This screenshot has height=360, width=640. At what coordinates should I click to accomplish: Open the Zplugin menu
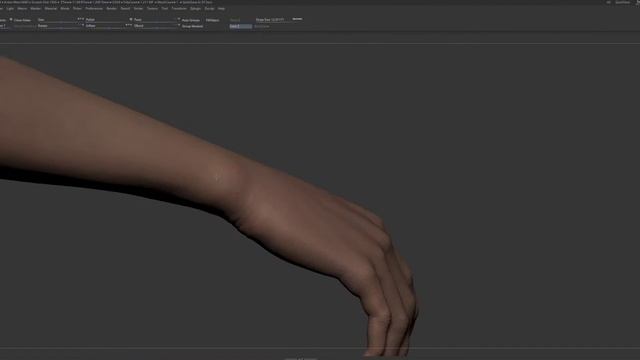point(195,9)
